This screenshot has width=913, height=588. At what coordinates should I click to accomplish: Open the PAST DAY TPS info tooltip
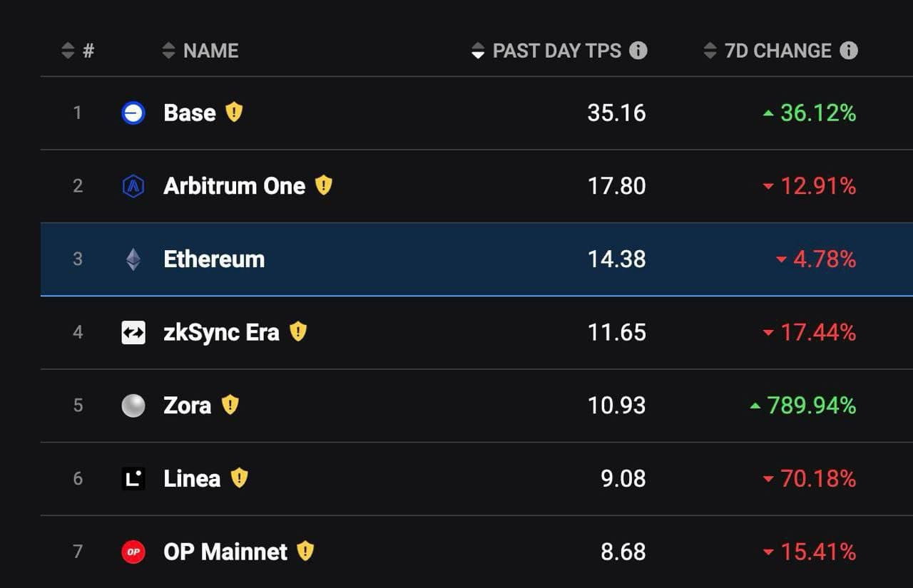pos(640,51)
